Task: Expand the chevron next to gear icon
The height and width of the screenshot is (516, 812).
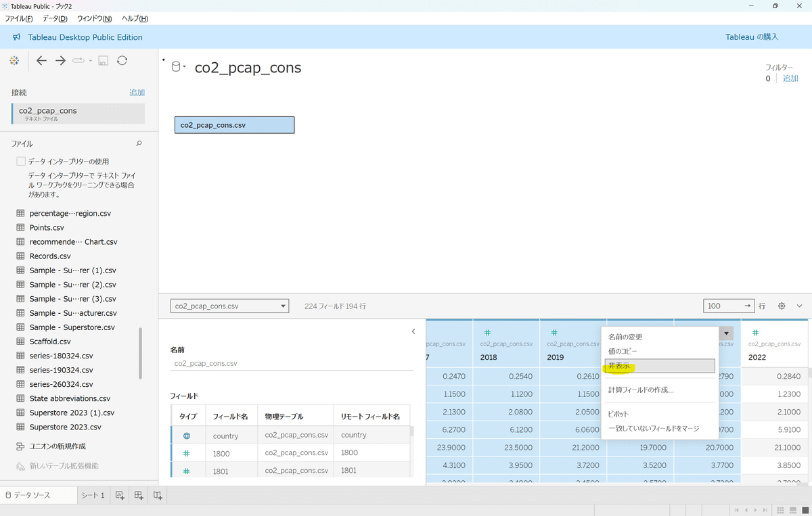Action: coord(799,306)
